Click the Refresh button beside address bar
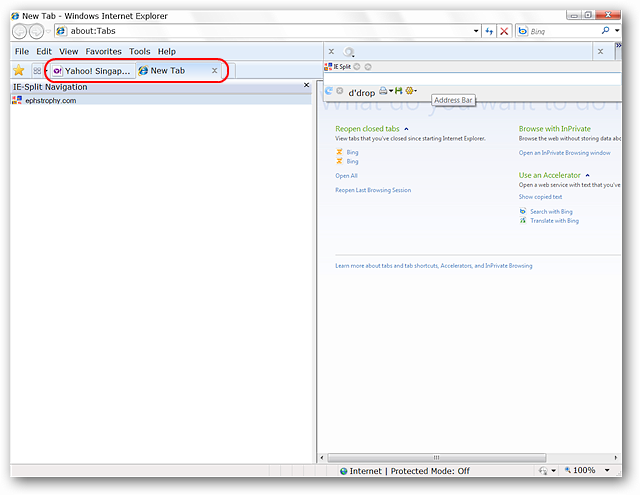The height and width of the screenshot is (495, 640). (x=489, y=31)
